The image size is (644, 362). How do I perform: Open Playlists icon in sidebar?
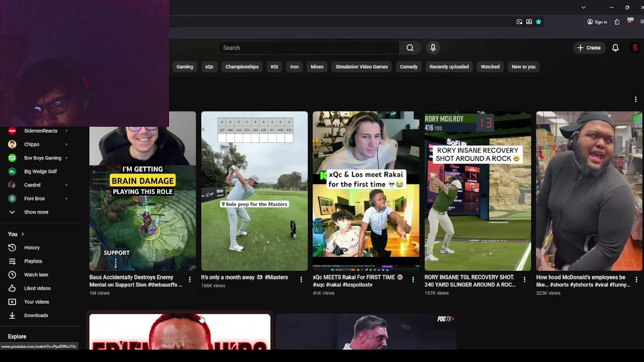click(x=12, y=261)
